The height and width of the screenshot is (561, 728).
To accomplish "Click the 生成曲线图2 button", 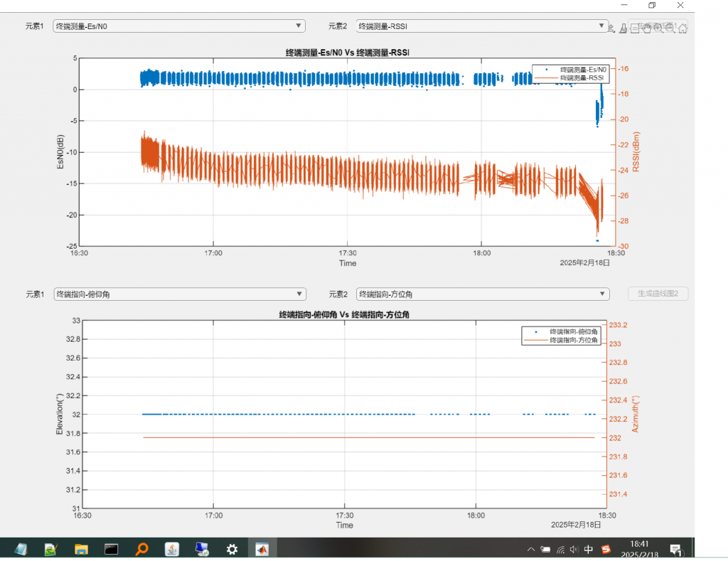I will pyautogui.click(x=658, y=294).
